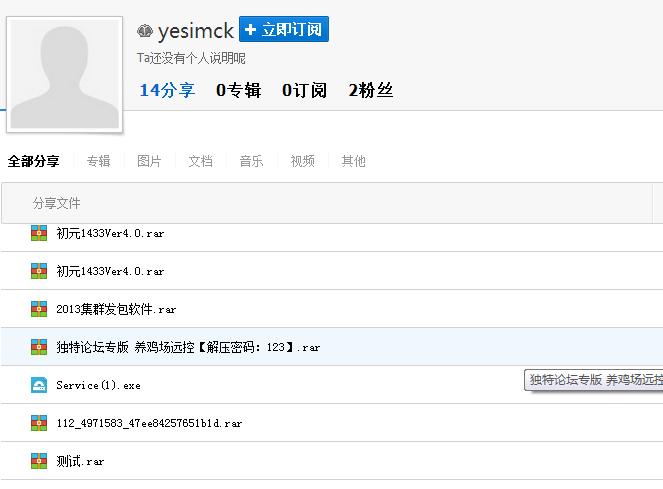The width and height of the screenshot is (663, 489).
Task: Click the RAR icon of 测试.rar
Action: [x=39, y=461]
